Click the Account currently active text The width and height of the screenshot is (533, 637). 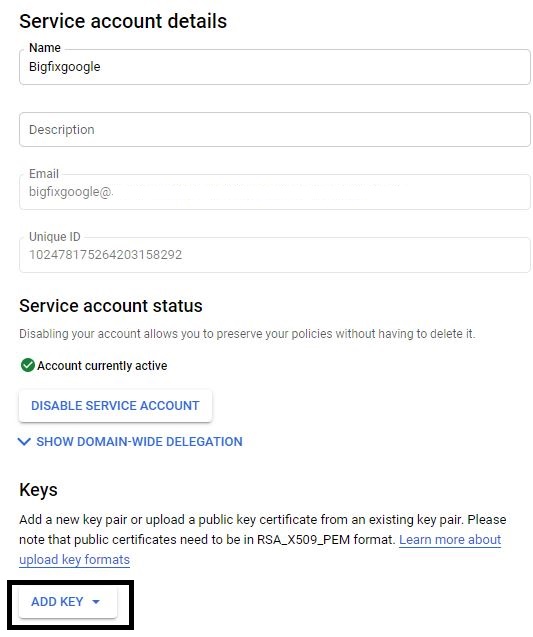point(102,366)
